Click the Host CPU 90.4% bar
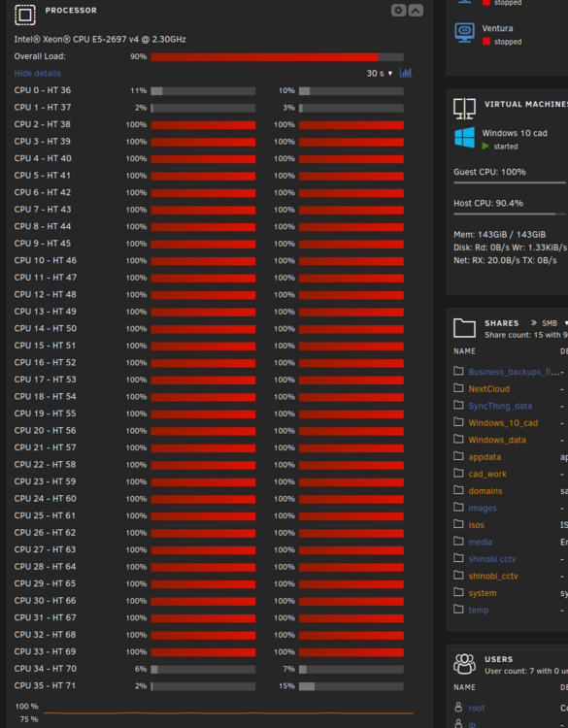 [x=510, y=215]
